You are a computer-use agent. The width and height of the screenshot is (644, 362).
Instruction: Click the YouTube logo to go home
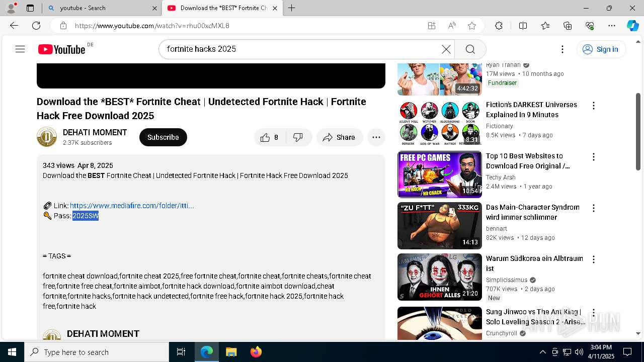tap(62, 49)
